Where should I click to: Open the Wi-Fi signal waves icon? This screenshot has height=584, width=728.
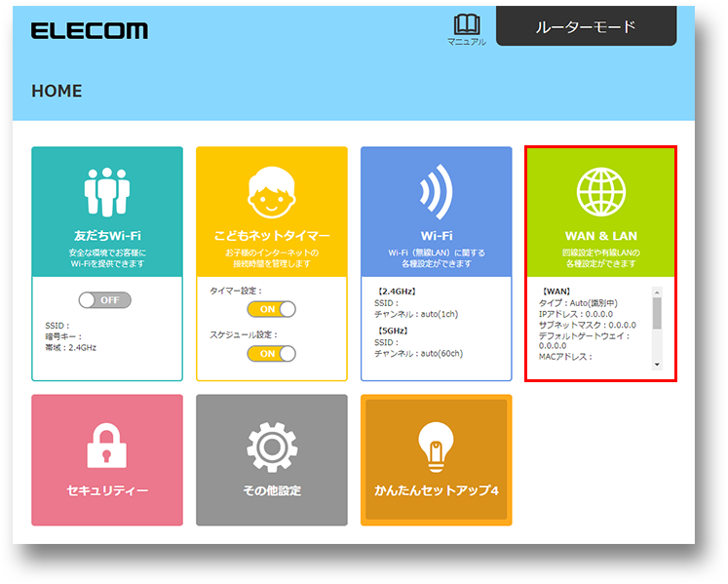tap(436, 192)
